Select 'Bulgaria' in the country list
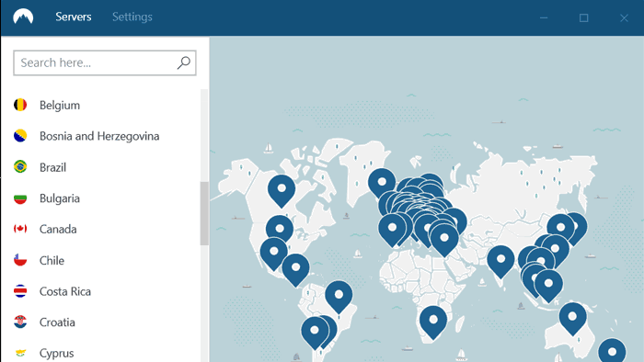 tap(60, 198)
